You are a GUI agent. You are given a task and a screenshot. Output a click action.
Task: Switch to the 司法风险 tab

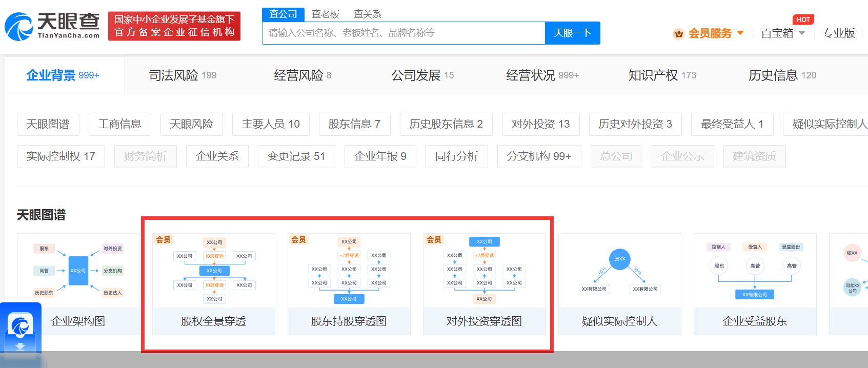point(183,75)
